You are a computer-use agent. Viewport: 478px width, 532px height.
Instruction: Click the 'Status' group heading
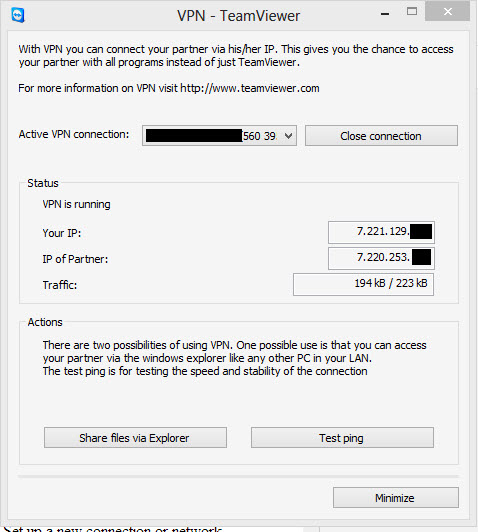pos(43,183)
